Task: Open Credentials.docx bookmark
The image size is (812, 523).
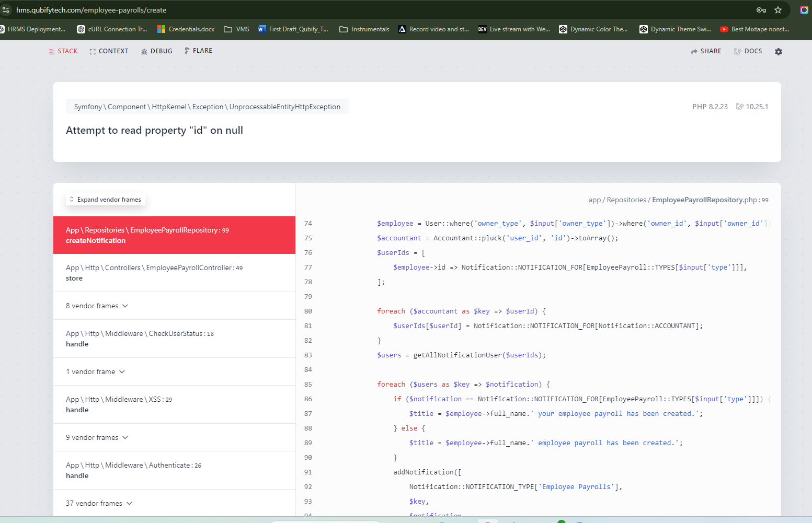Action: (186, 29)
